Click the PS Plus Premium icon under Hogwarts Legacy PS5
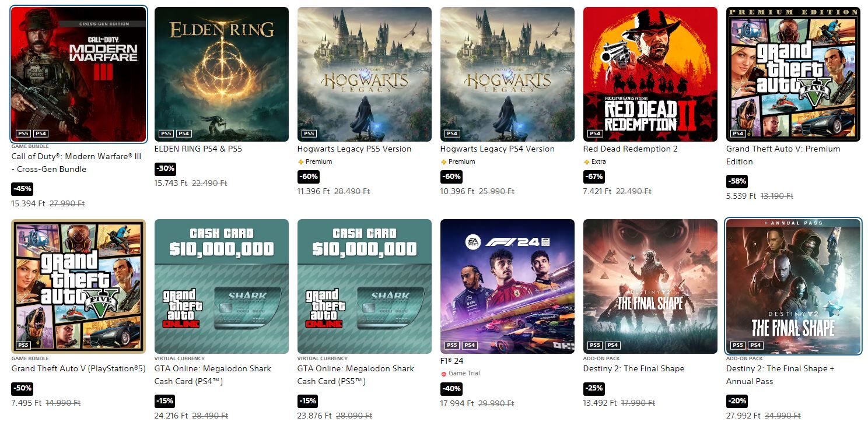The image size is (868, 422). click(x=300, y=162)
